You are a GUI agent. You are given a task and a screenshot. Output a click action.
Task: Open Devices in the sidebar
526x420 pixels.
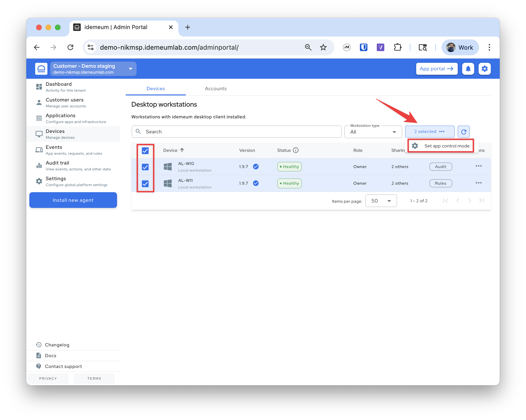[73, 134]
